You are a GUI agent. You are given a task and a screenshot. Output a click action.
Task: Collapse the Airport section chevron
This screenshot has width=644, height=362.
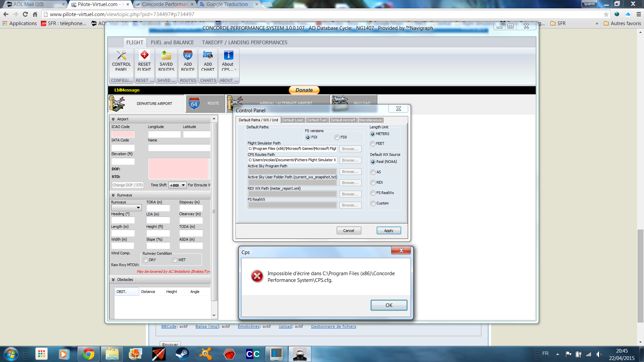pyautogui.click(x=113, y=119)
